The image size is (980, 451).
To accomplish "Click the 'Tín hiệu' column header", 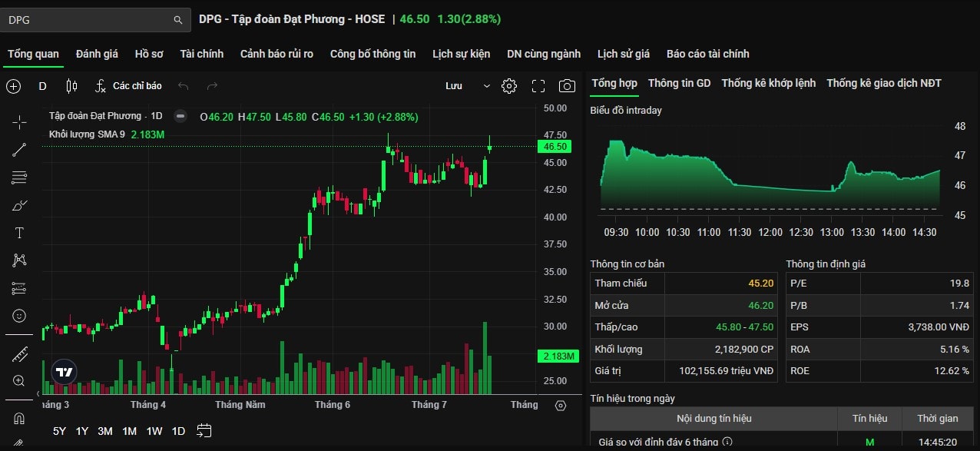I will (869, 419).
